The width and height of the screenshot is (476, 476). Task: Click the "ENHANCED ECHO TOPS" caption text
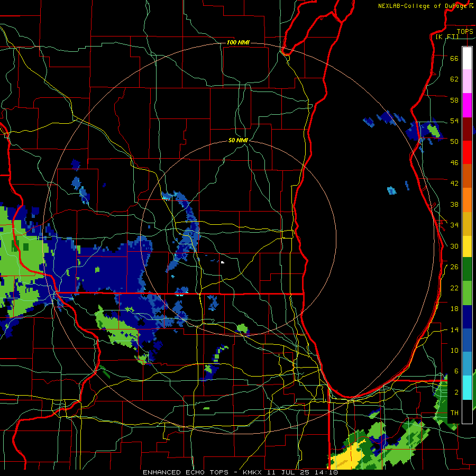pyautogui.click(x=186, y=472)
